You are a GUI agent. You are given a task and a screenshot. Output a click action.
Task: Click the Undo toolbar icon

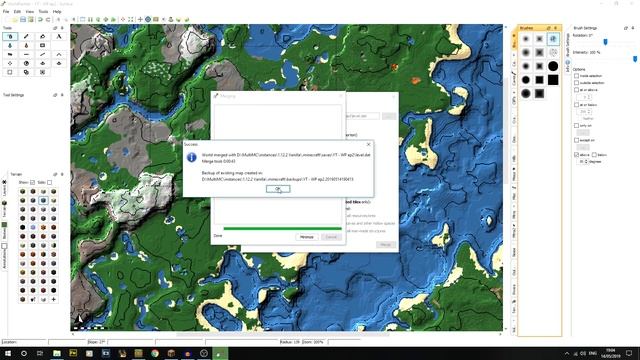coord(40,19)
